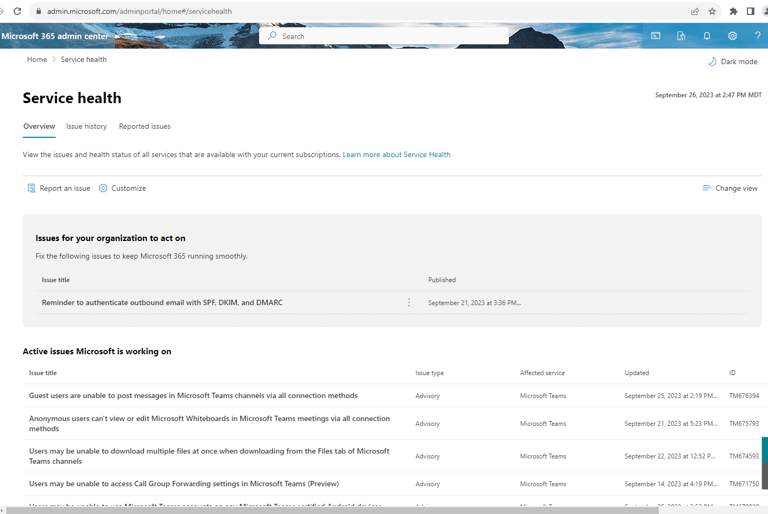Reload the page with the browser refresh icon

(x=17, y=11)
